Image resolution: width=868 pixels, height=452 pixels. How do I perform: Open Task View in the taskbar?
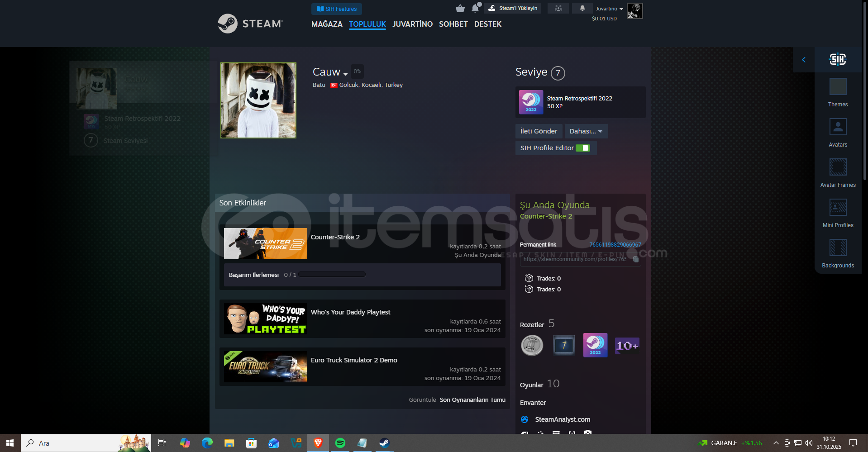tap(162, 443)
